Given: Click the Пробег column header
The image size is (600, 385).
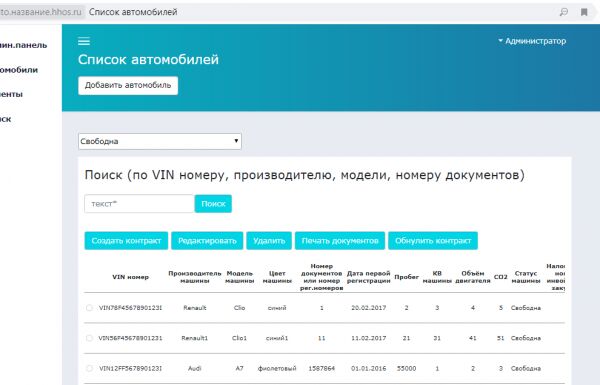Looking at the screenshot, I should coord(406,277).
